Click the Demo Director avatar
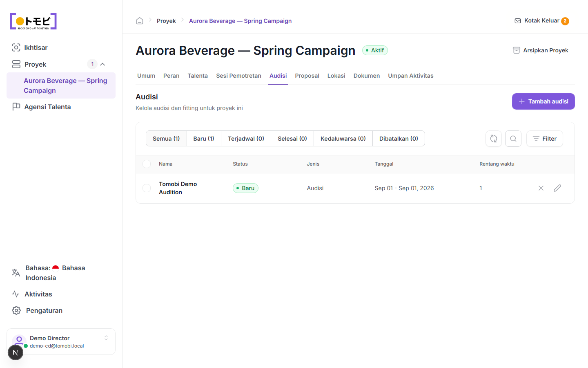This screenshot has height=368, width=588. click(x=19, y=341)
